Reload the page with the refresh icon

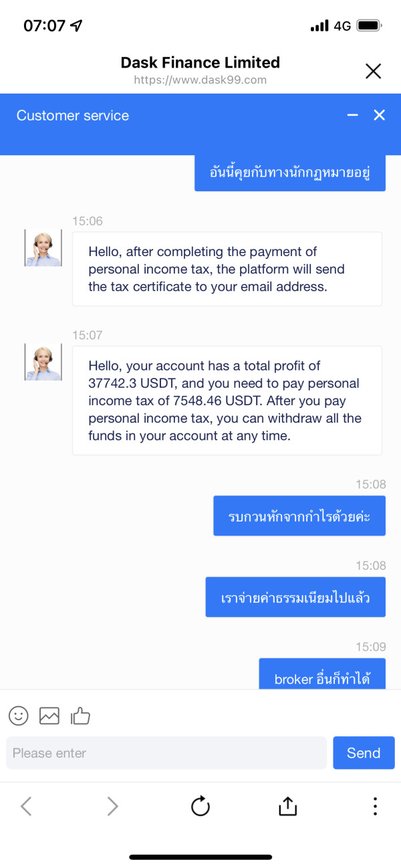pos(200,806)
